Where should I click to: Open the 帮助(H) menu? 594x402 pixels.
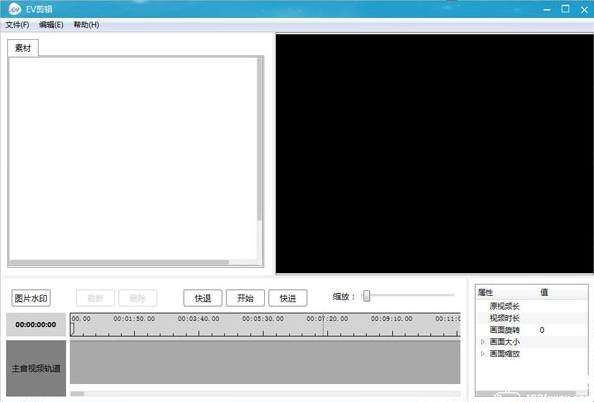[x=86, y=25]
